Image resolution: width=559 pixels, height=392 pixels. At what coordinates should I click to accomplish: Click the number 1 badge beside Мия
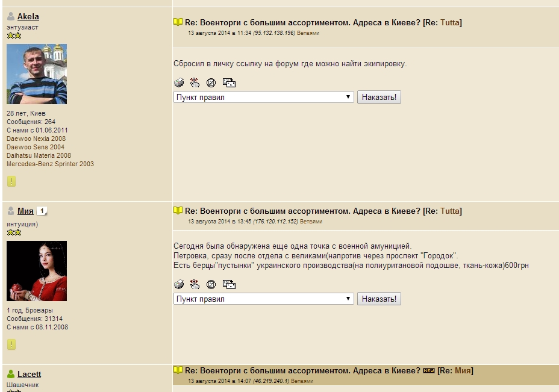coord(42,211)
